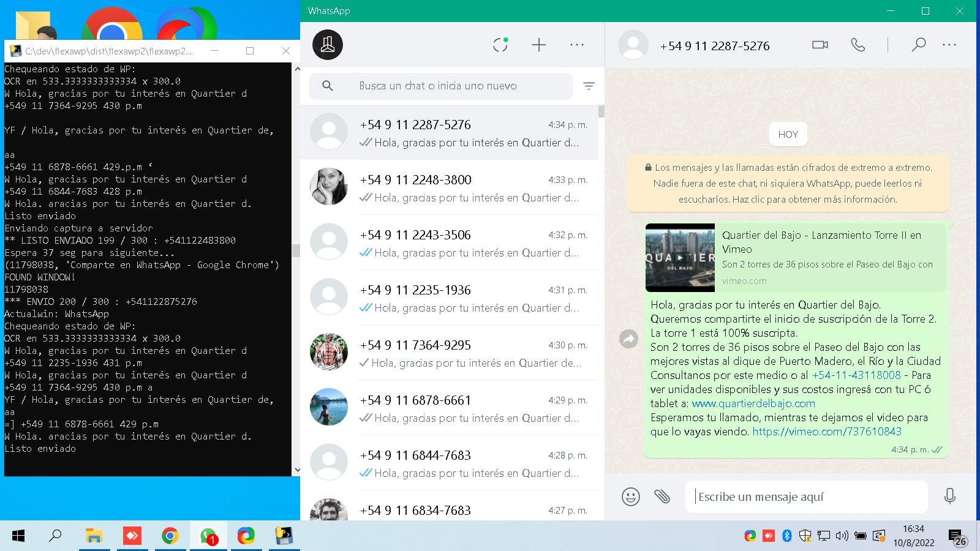The image size is (980, 551).
Task: Open the Quartier del Bajo Vimeo preview thumbnail
Action: [680, 258]
